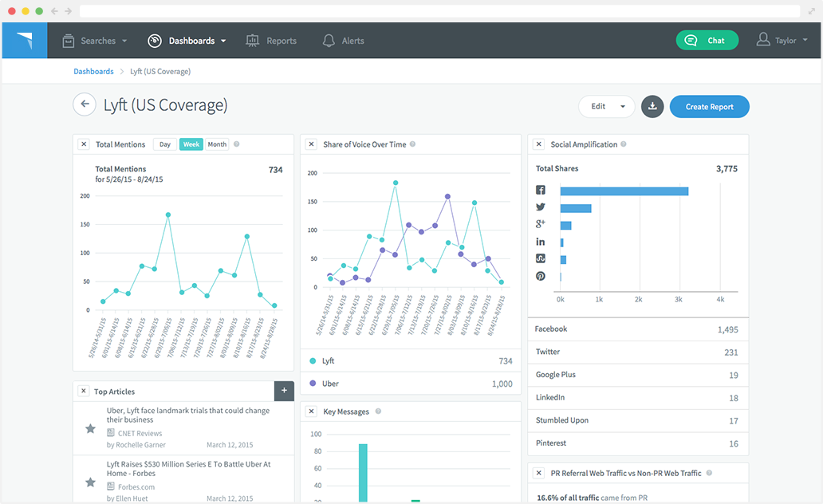The image size is (823, 504).
Task: Remove the PR Referral Web Traffic widget
Action: 538,473
